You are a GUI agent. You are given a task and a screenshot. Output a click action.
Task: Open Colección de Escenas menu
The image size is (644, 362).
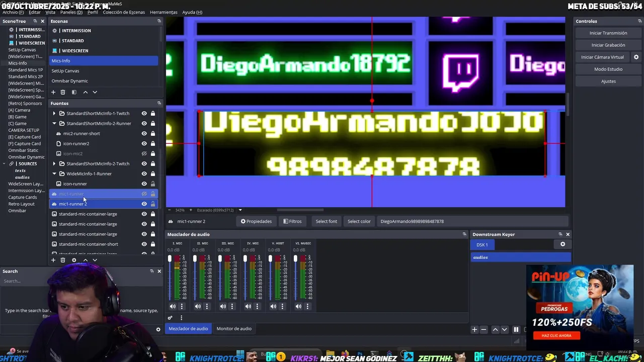coord(124,12)
